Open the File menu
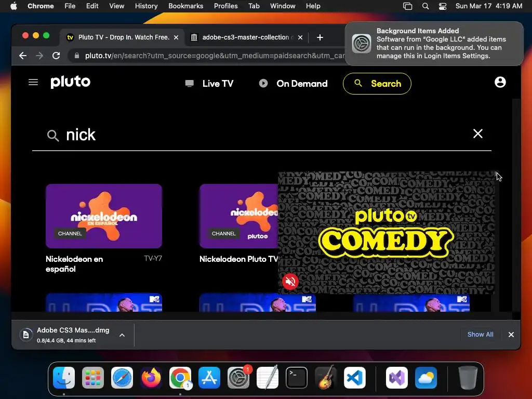 (70, 6)
